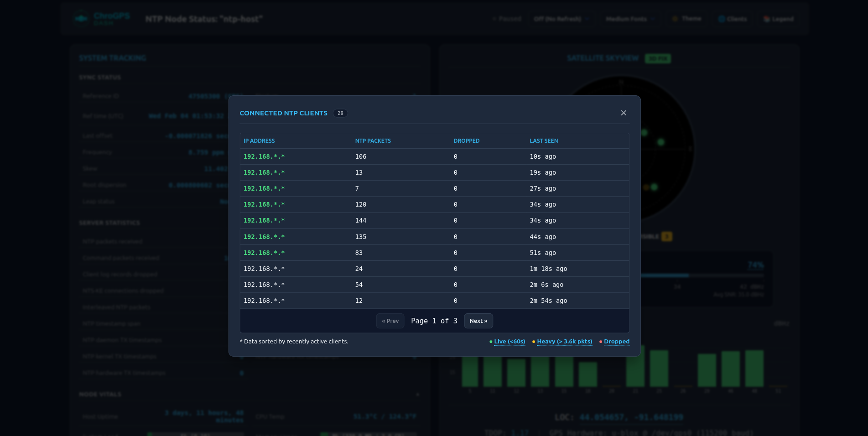Click the Dropped column header
Image resolution: width=868 pixels, height=436 pixels.
tap(466, 141)
